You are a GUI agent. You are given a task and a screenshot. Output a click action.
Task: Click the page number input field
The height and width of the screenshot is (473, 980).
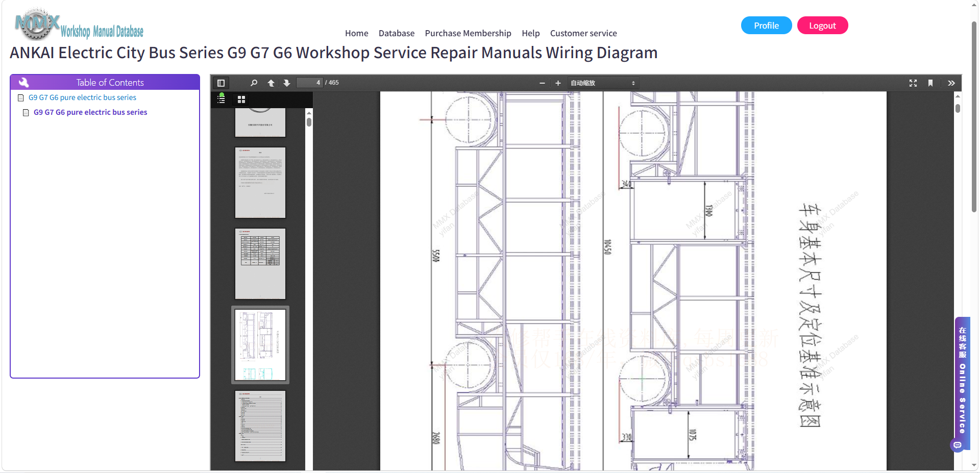pos(309,83)
